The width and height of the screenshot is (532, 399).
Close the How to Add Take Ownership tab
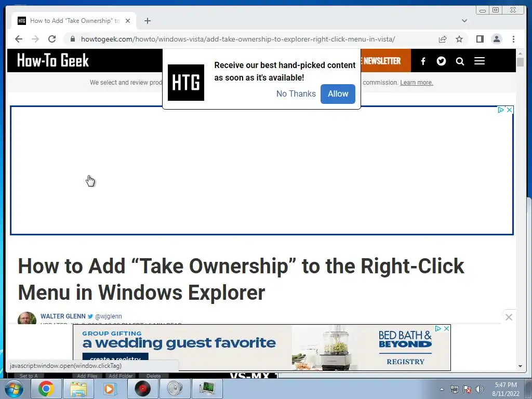[x=128, y=21]
